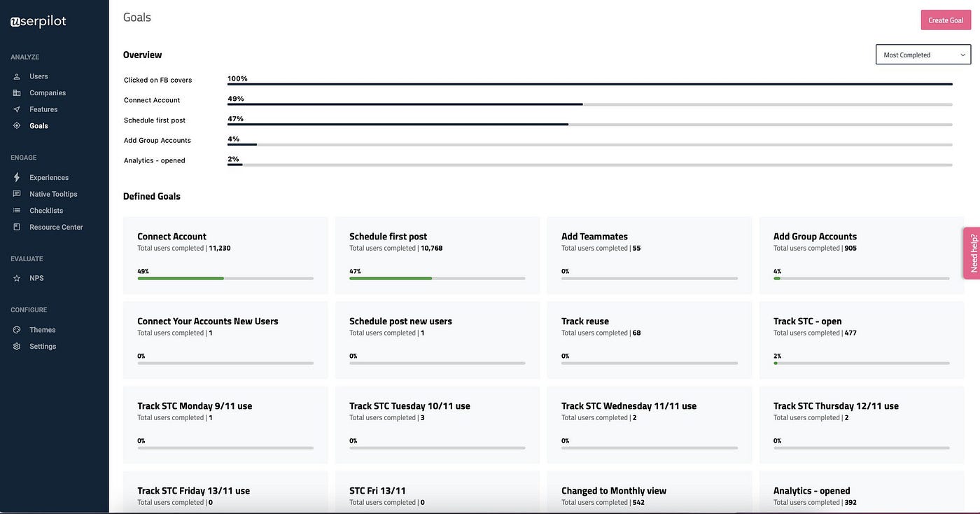980x514 pixels.
Task: Click the Goals page title
Action: (137, 18)
